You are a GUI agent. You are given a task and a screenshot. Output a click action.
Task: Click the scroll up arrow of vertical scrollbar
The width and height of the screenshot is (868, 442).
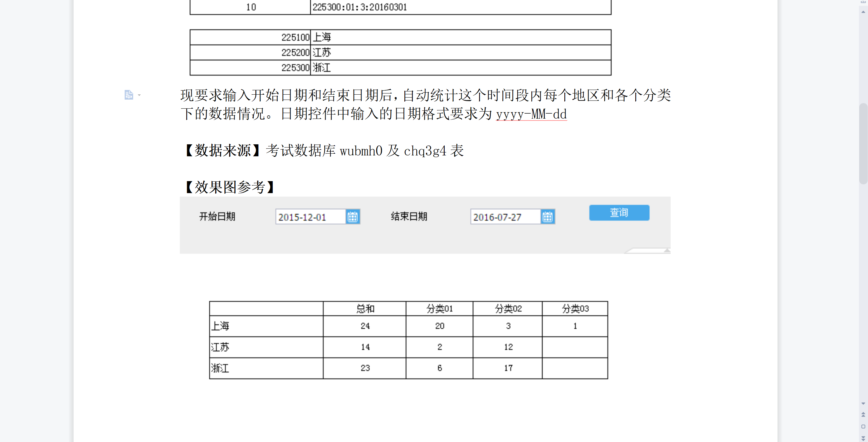(x=863, y=12)
